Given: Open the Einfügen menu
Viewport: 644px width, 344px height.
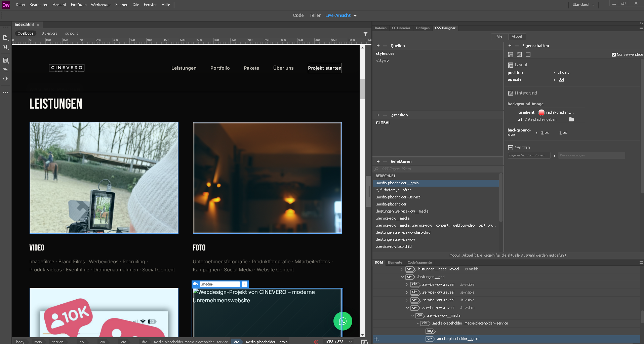Looking at the screenshot, I should click(x=79, y=5).
